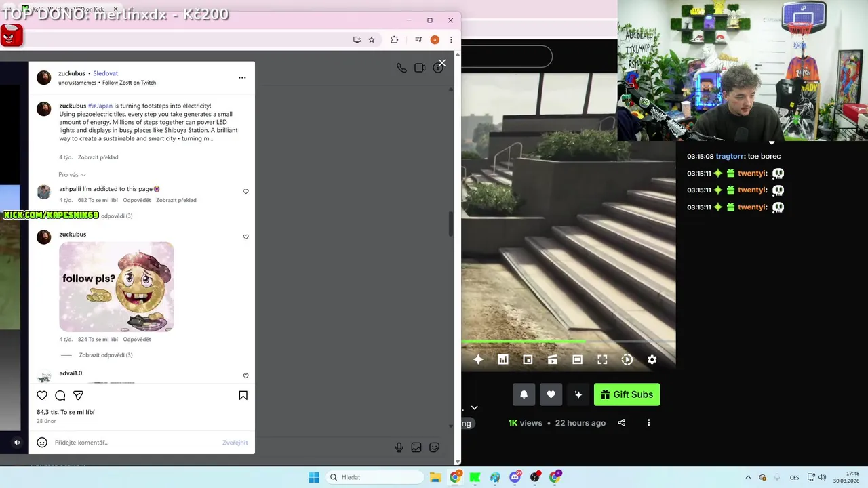Screen dimensions: 868x488
Task: Click the Zveřejnit post comment button
Action: pyautogui.click(x=235, y=443)
